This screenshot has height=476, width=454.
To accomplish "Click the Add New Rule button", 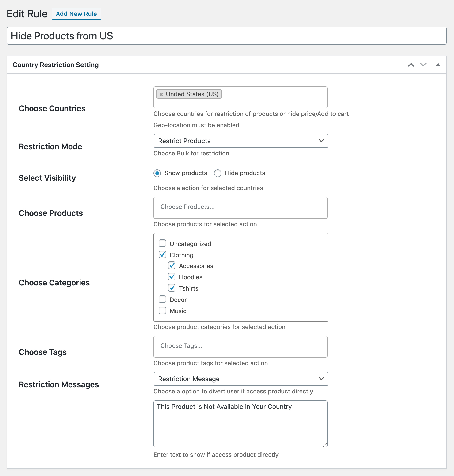I will point(76,14).
